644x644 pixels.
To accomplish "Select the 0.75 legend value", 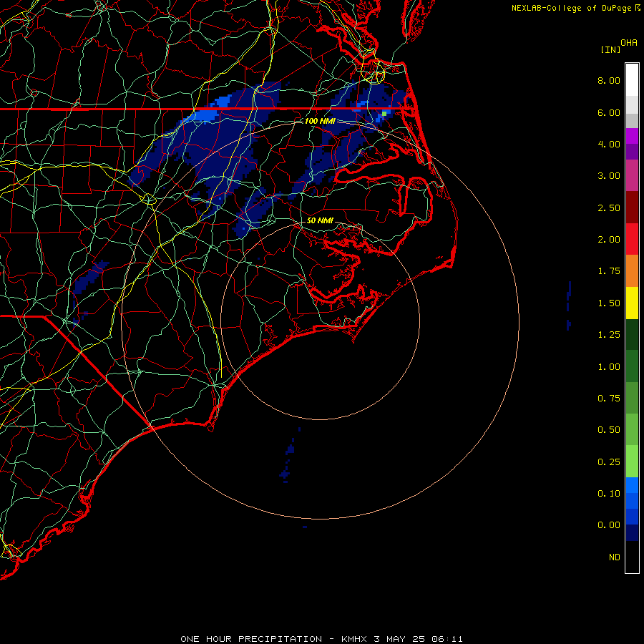I will (x=609, y=399).
